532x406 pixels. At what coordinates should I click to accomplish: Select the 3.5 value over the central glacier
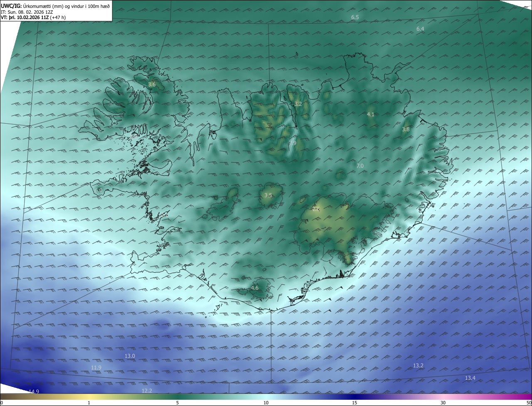click(268, 196)
